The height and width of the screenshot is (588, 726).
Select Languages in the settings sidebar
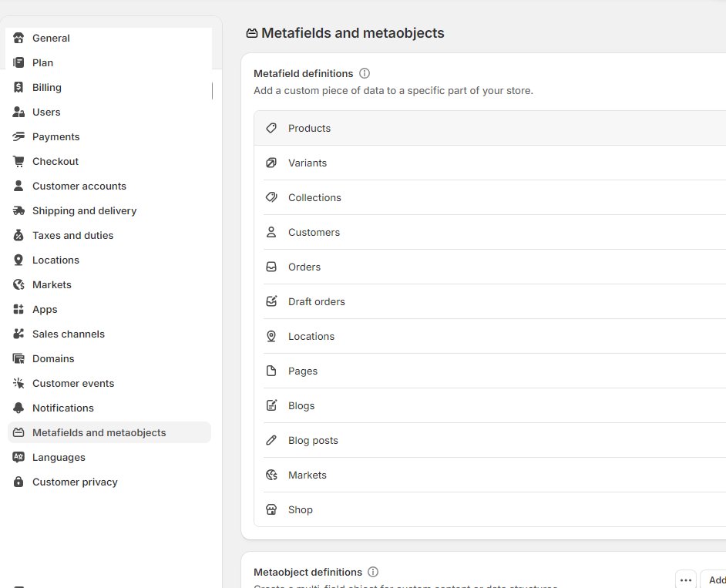(59, 458)
